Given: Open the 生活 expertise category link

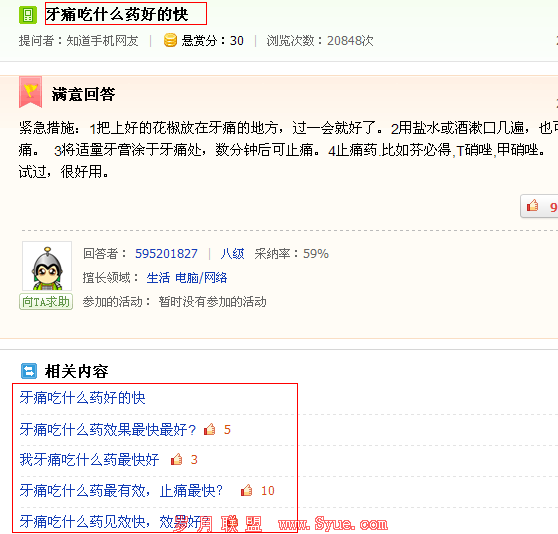Looking at the screenshot, I should click(158, 277).
